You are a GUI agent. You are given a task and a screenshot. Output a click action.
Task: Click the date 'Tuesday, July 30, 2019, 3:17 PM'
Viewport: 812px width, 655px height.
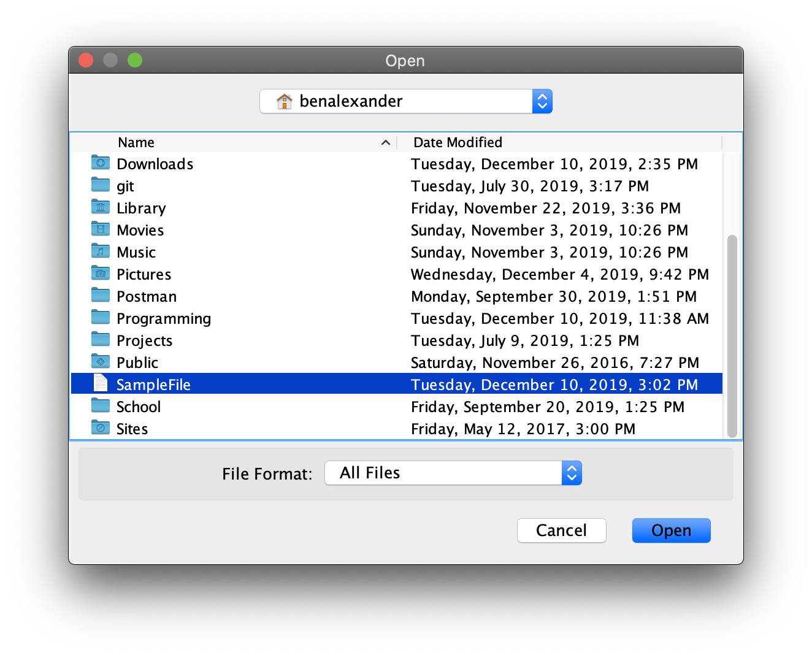530,186
